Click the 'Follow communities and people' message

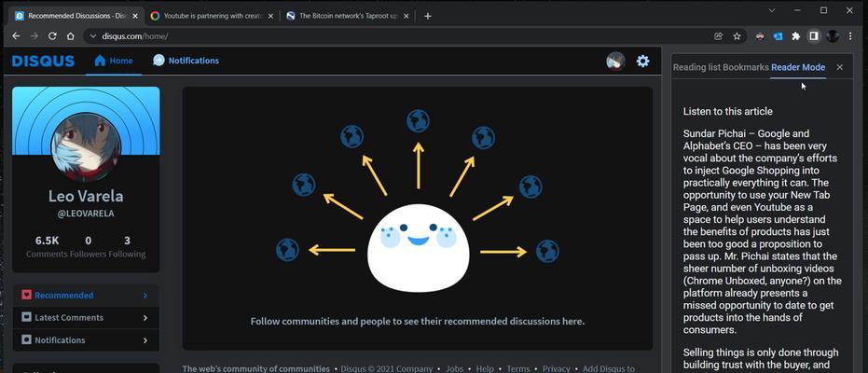[418, 321]
